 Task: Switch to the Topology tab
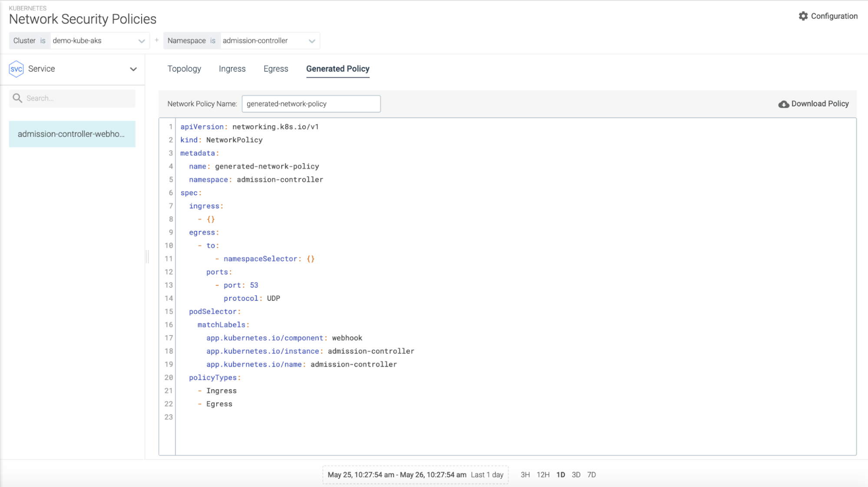click(184, 69)
